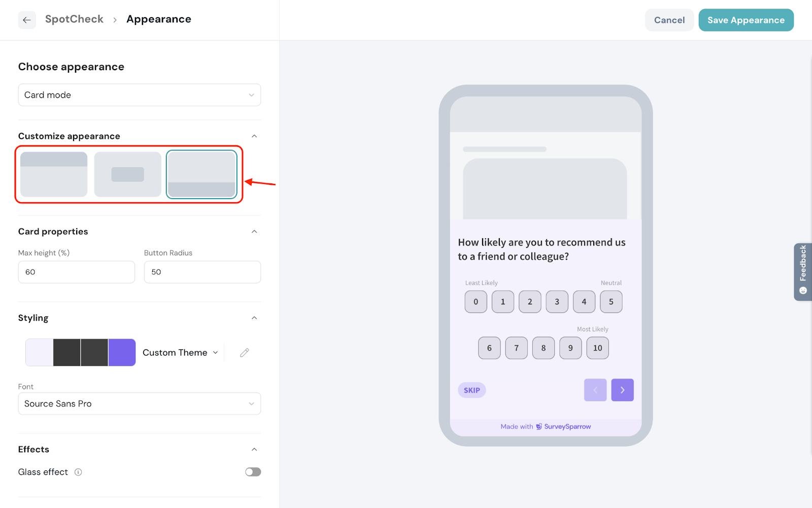The image size is (812, 508).
Task: Open the Card mode appearance dropdown
Action: coord(140,95)
